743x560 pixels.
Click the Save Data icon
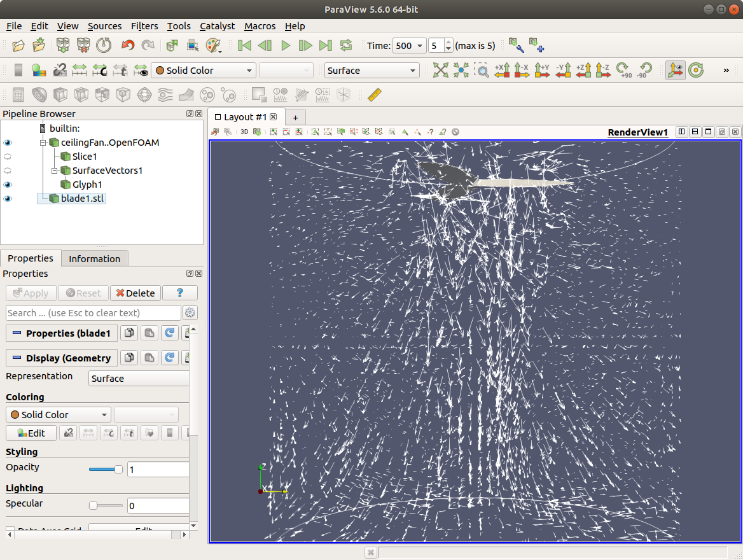tap(39, 46)
